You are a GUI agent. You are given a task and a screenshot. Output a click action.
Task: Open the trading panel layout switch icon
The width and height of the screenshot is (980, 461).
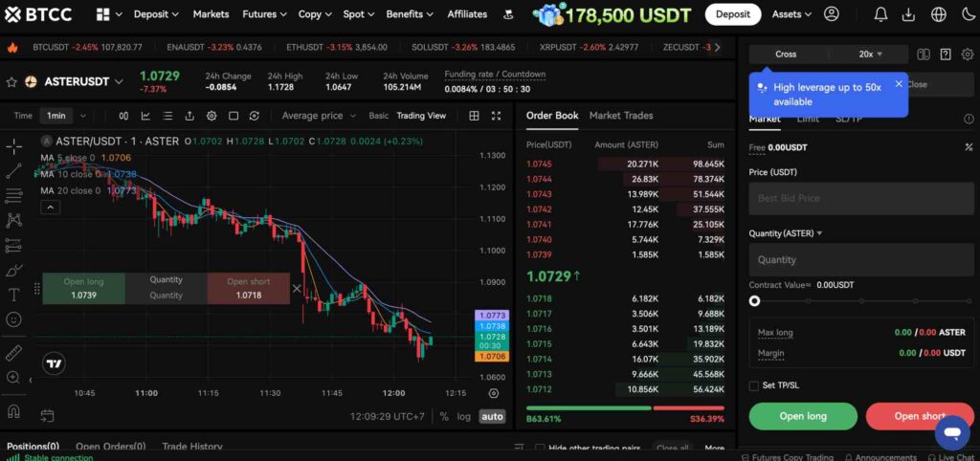pyautogui.click(x=924, y=55)
